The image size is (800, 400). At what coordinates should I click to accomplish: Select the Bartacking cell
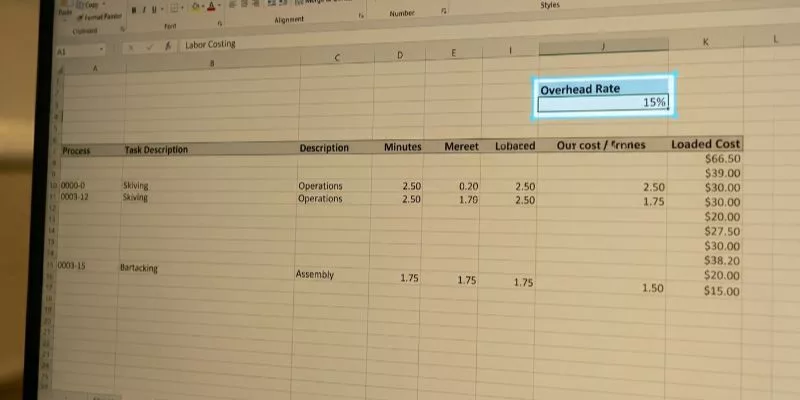pyautogui.click(x=207, y=270)
